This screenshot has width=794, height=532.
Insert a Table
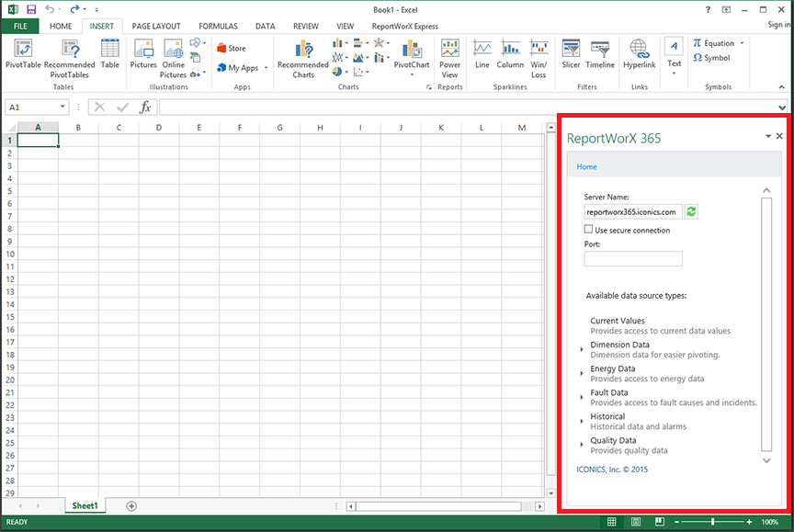110,54
